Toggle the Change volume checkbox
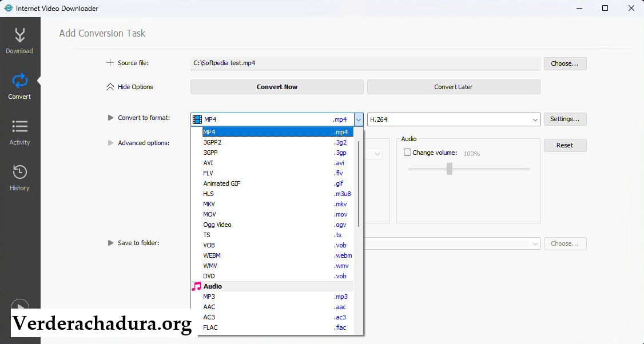 point(407,153)
